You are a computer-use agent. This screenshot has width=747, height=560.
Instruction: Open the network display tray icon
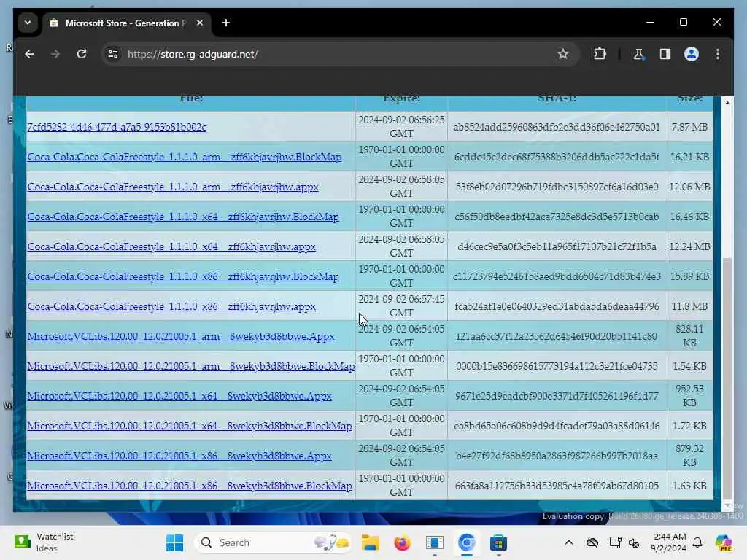pyautogui.click(x=615, y=542)
